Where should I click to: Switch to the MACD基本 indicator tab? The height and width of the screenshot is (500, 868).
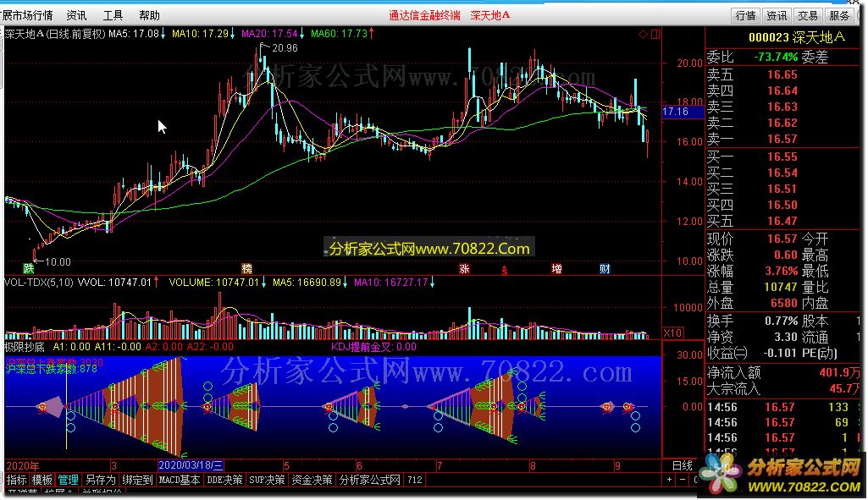point(180,480)
